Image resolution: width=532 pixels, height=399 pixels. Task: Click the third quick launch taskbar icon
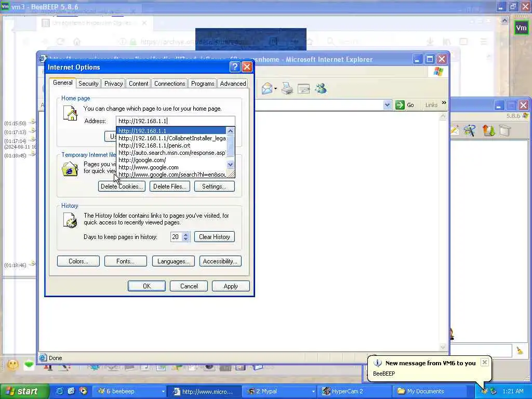coord(83,391)
